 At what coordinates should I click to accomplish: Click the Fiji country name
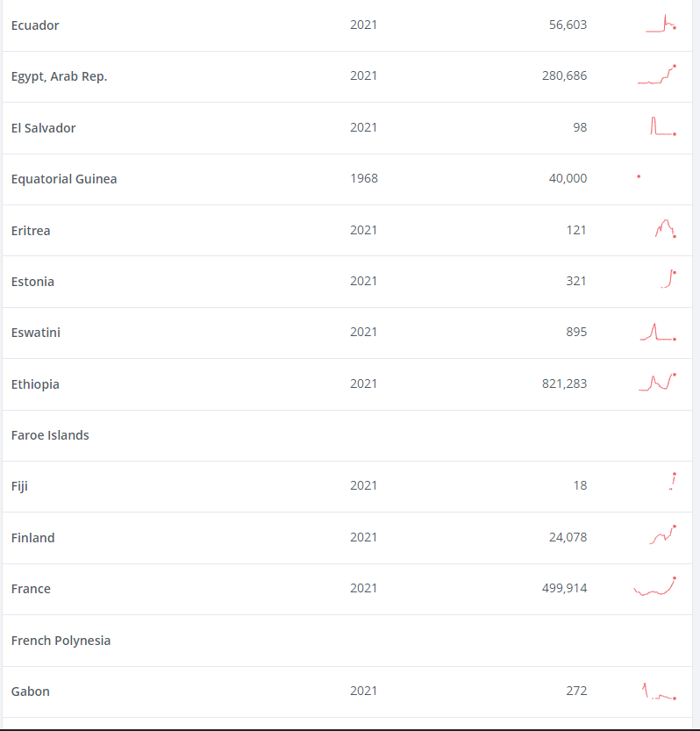[x=19, y=485]
